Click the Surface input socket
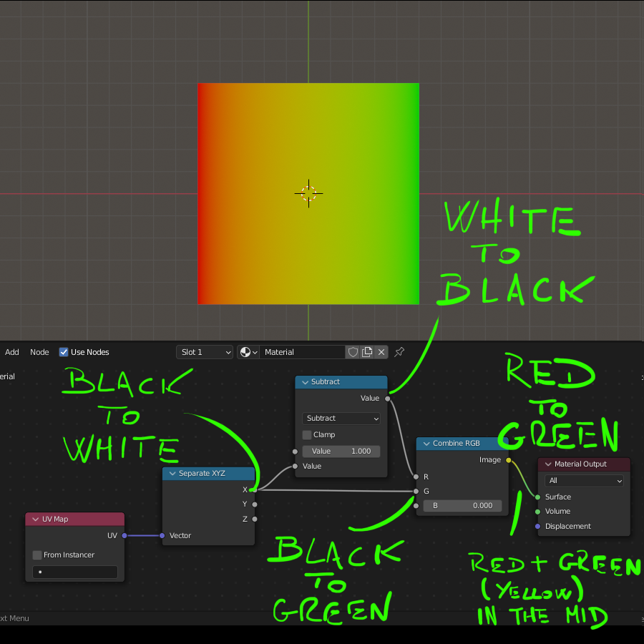 coord(537,497)
